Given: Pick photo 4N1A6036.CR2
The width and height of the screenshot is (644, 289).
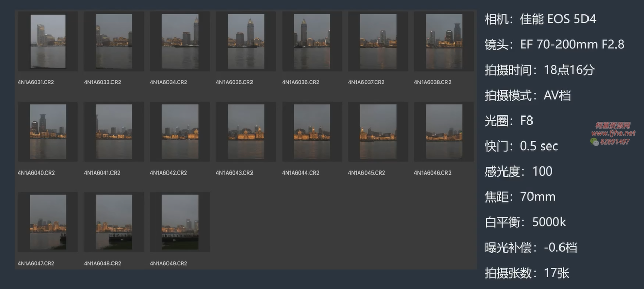Looking at the screenshot, I should [x=312, y=41].
